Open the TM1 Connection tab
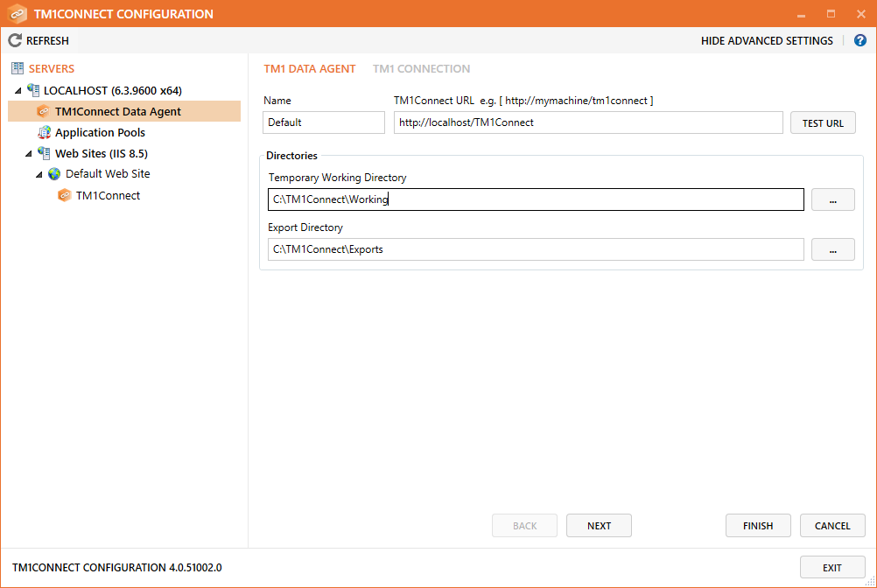The image size is (877, 588). [x=421, y=69]
